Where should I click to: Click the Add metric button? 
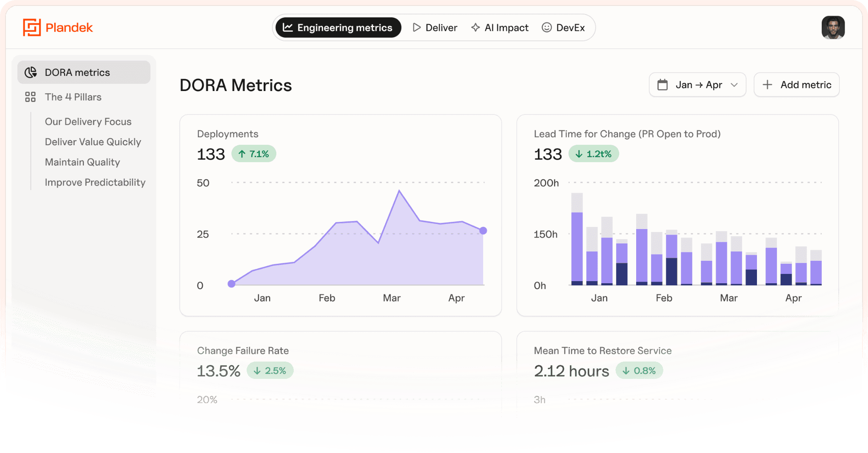[796, 85]
